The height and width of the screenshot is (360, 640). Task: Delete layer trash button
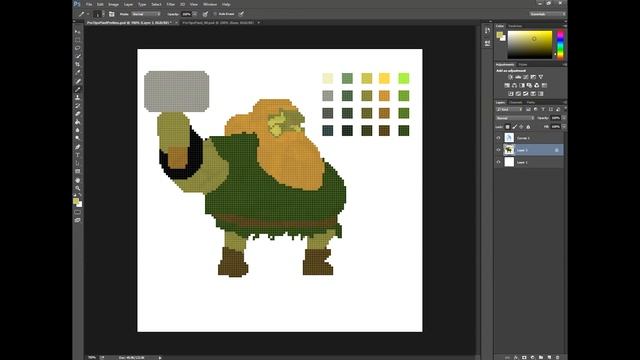point(558,357)
